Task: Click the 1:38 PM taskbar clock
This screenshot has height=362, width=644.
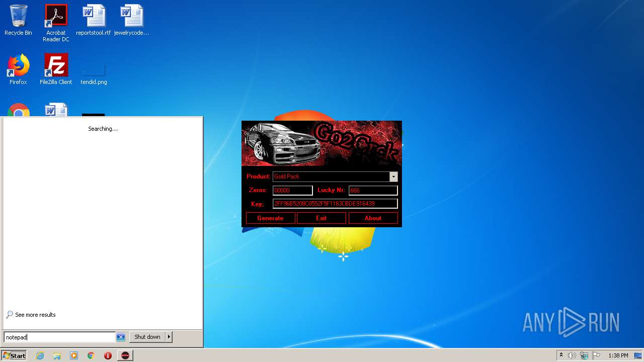Action: (618, 355)
